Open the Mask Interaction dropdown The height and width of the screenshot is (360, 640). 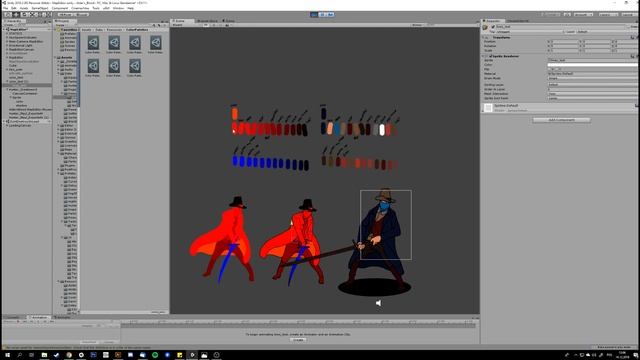tap(593, 93)
